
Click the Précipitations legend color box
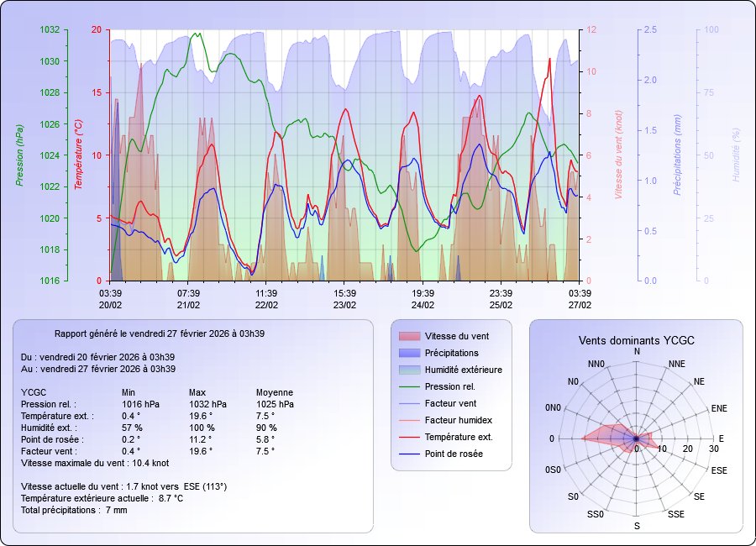tap(407, 353)
